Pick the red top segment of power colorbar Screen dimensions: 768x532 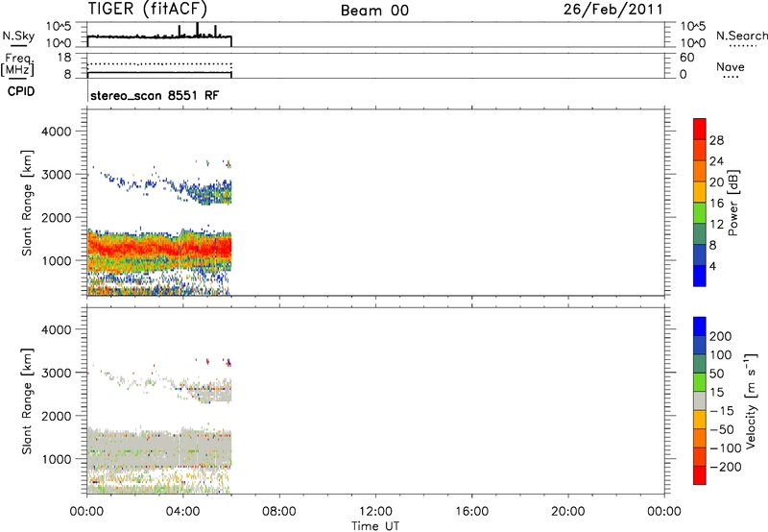click(700, 130)
